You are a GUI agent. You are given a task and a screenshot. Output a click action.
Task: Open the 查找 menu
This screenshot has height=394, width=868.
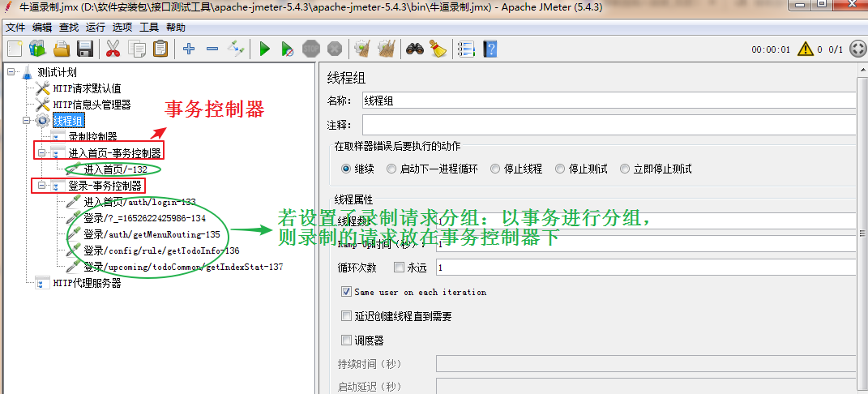point(69,27)
